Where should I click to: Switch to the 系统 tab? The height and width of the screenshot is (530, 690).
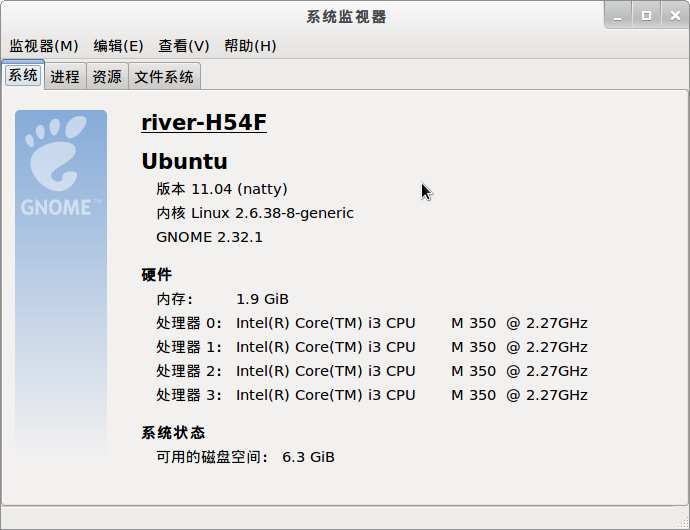point(22,75)
